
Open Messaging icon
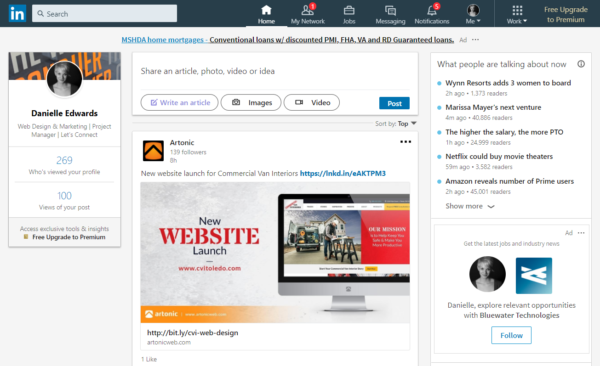pyautogui.click(x=390, y=10)
